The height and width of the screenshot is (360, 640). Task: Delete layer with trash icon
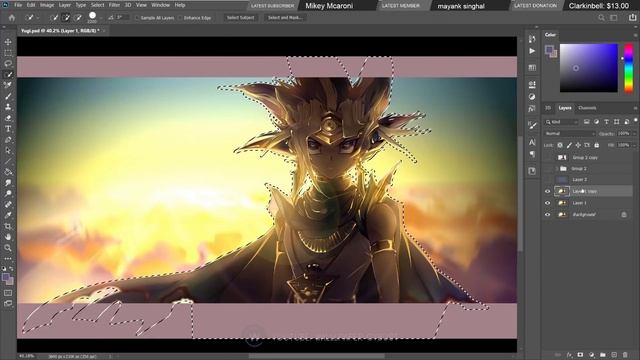click(625, 355)
